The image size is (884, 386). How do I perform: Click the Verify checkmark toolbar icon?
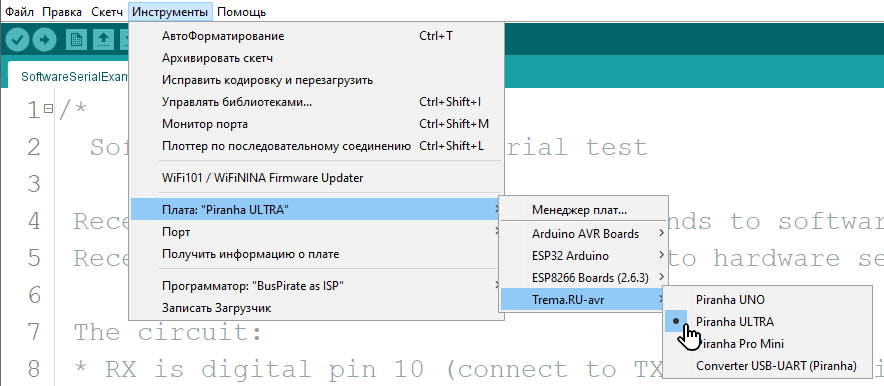coord(17,39)
